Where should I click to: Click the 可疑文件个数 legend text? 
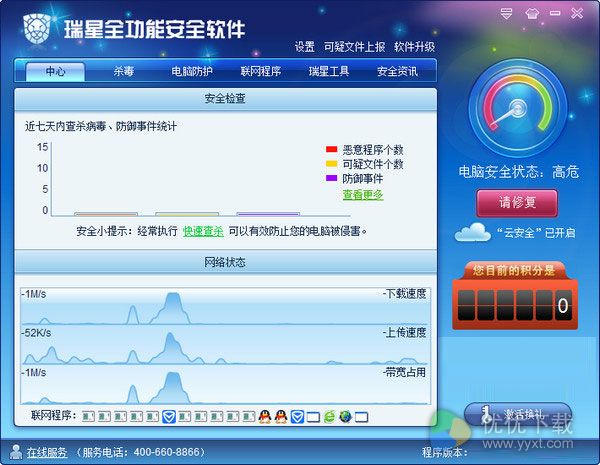pos(373,164)
